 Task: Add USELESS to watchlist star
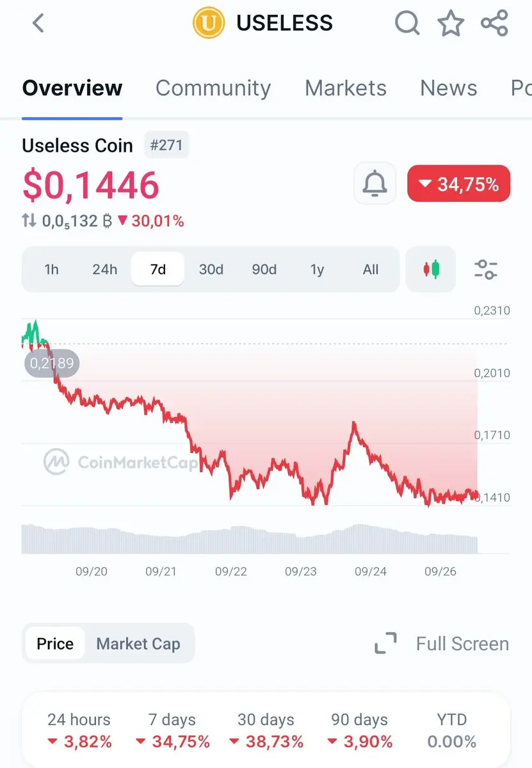(451, 24)
